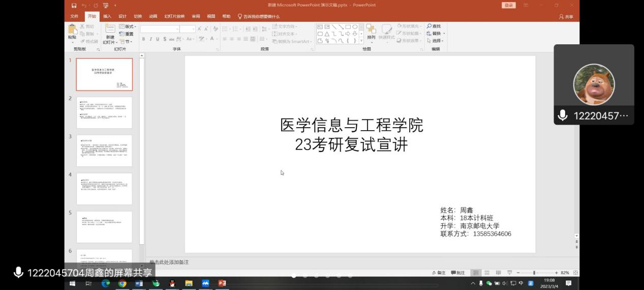This screenshot has height=290, width=644.
Task: Click the Find (查找) magnifier icon
Action: coord(430,26)
